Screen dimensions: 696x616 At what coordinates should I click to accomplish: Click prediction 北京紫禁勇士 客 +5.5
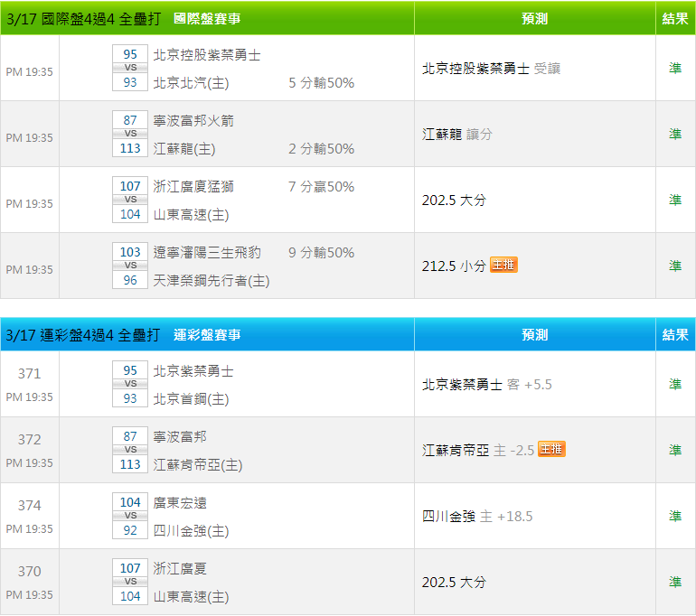tap(487, 385)
